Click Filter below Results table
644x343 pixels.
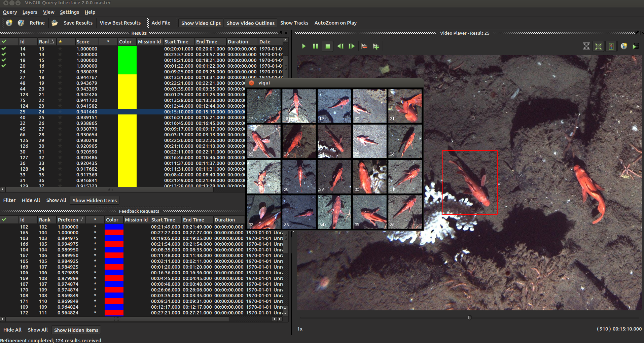9,200
